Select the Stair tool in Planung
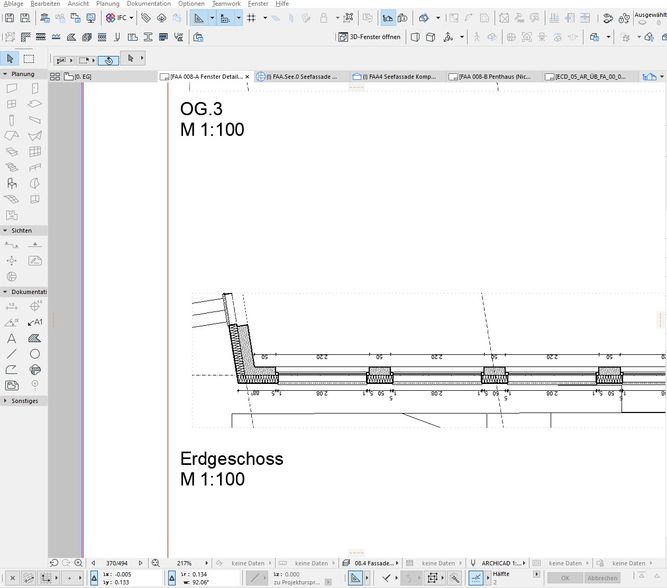This screenshot has width=667, height=588. (x=11, y=167)
